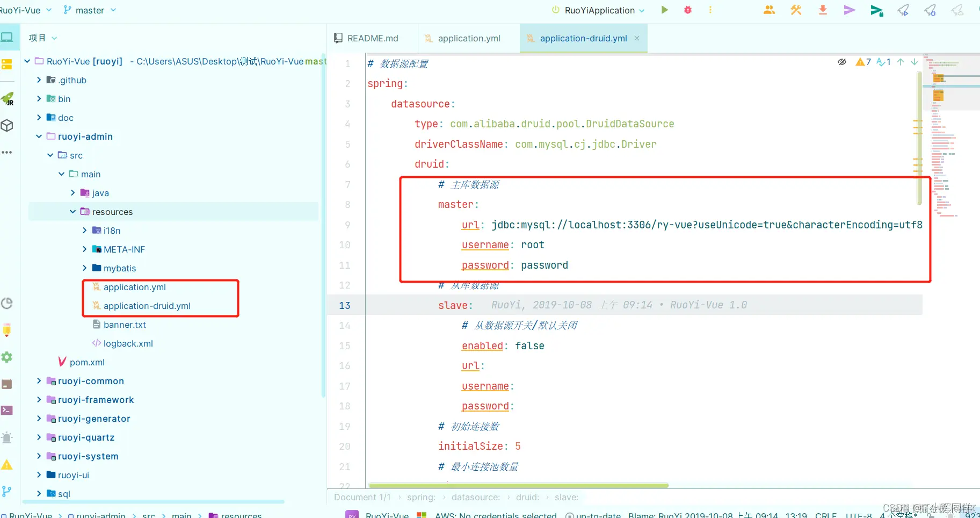The height and width of the screenshot is (518, 980).
Task: Click the 'datasource:' breadcrumb in editor footer
Action: (476, 497)
